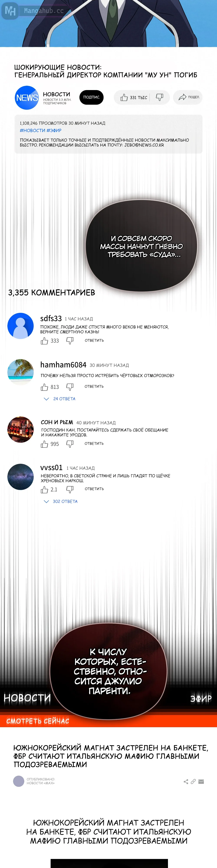217x868 pixels.
Task: Dislike vvss01's comment
Action: (70, 489)
